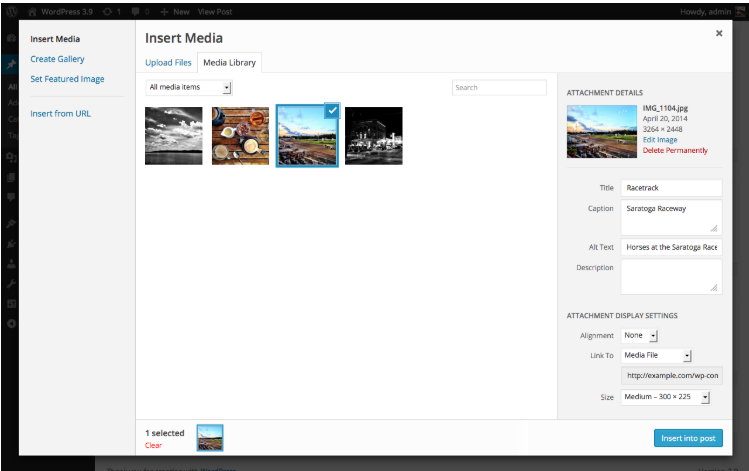Click the home icon beside WordPress 3.9
Screen dimensions: 749x471
tap(33, 11)
